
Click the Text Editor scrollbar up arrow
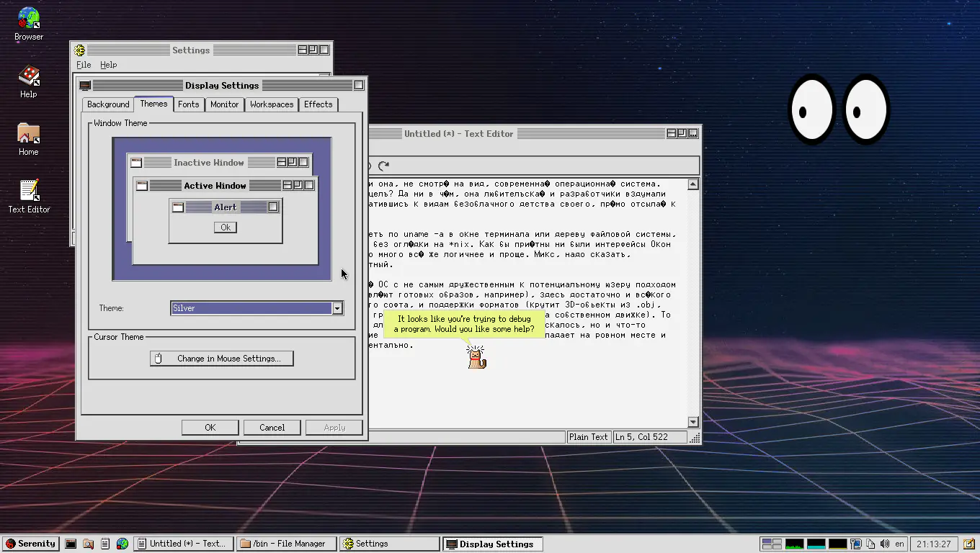[693, 184]
